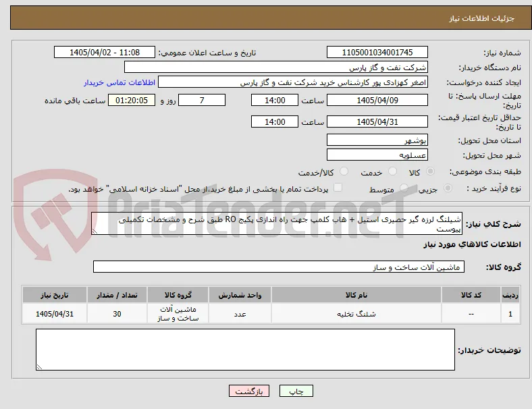Click the کد کالا column header

471,295
